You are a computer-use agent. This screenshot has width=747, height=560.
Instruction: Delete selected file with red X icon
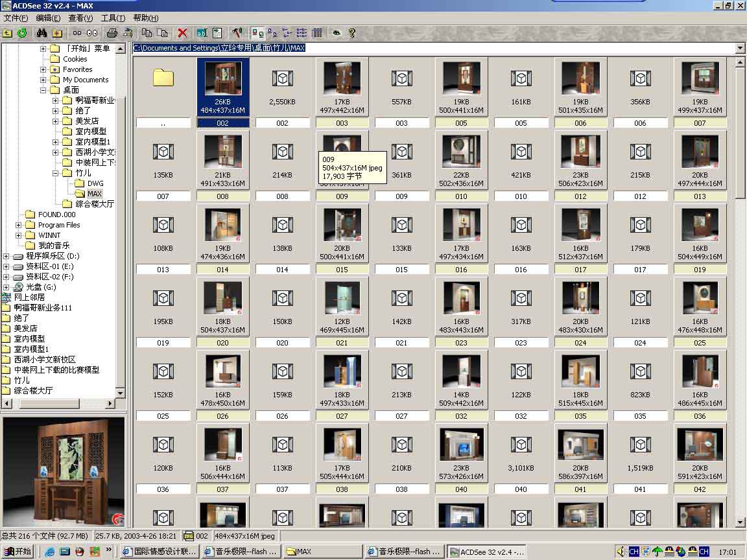point(182,33)
